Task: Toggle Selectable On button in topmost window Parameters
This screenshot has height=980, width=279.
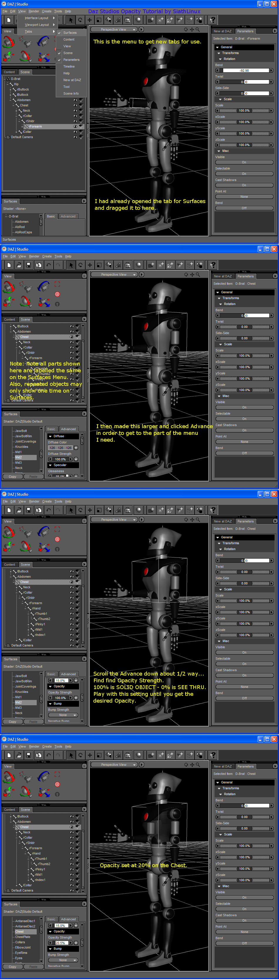Action: pyautogui.click(x=244, y=174)
